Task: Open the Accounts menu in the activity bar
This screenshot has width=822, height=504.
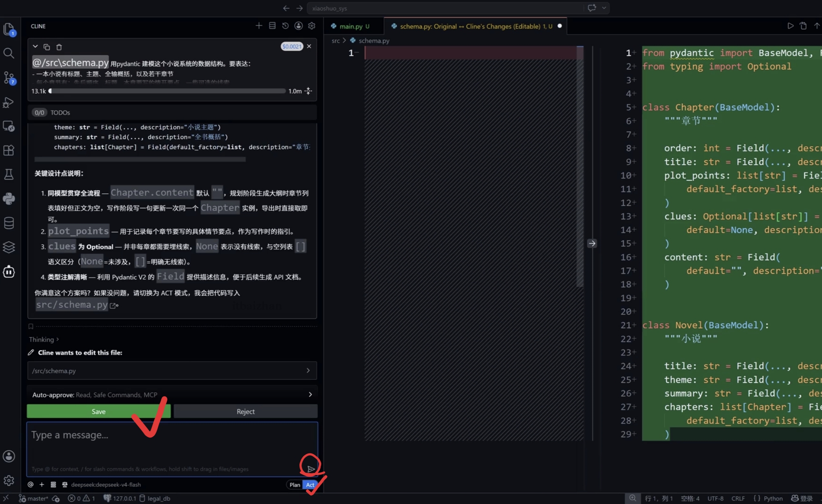Action: click(9, 456)
